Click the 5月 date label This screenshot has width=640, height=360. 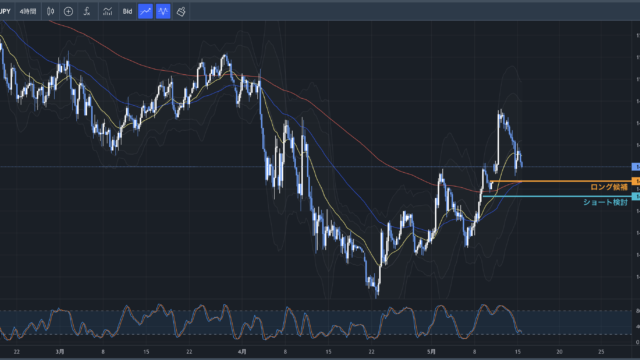pyautogui.click(x=431, y=351)
